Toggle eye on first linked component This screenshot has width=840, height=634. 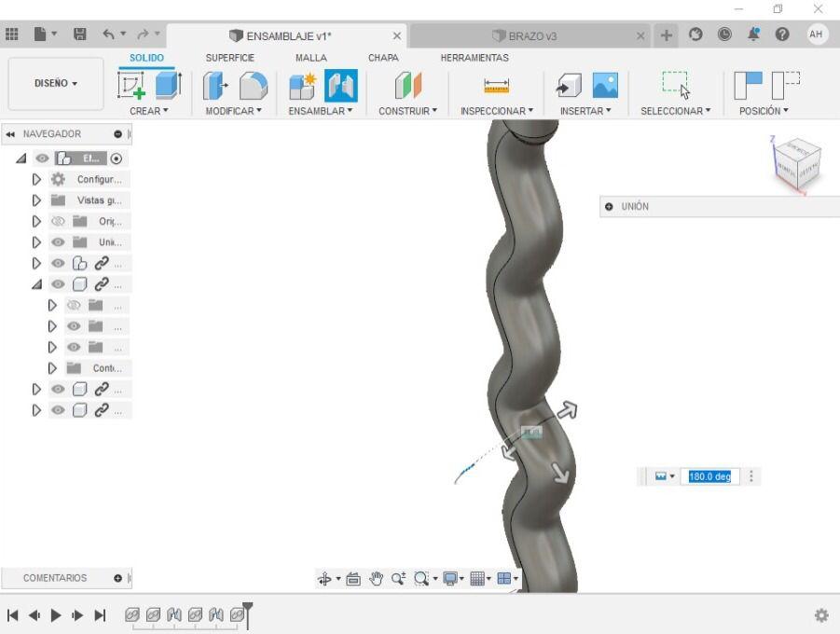point(58,263)
